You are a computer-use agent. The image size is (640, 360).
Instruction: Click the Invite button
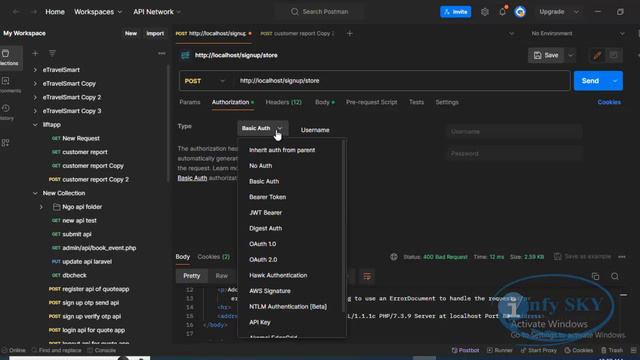coord(456,12)
